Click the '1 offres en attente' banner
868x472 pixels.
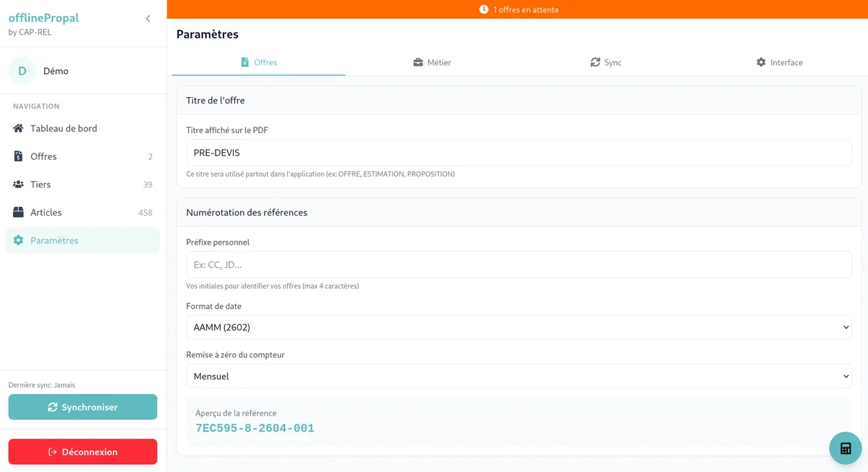(x=518, y=9)
